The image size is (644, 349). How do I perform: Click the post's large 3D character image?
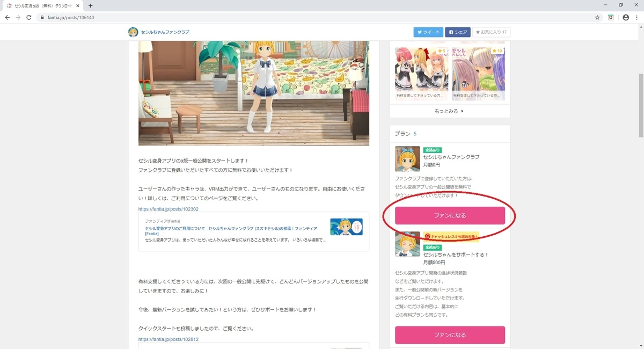pos(254,93)
